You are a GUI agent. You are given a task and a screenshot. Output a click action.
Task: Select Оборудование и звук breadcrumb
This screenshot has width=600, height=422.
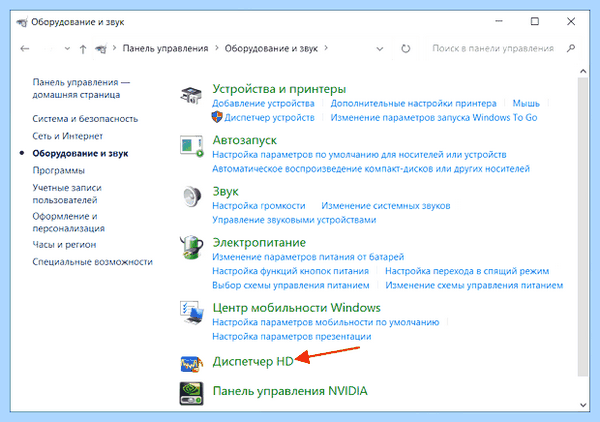pos(271,49)
